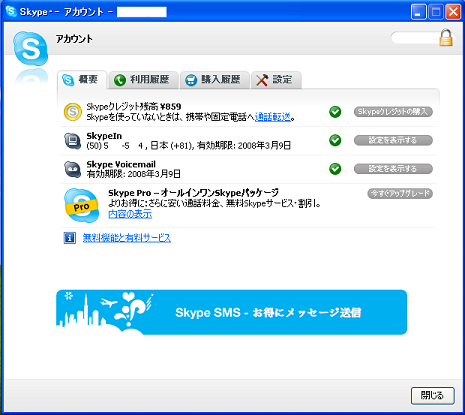
Task: Click the Skype Pro package heading
Action: 193,193
